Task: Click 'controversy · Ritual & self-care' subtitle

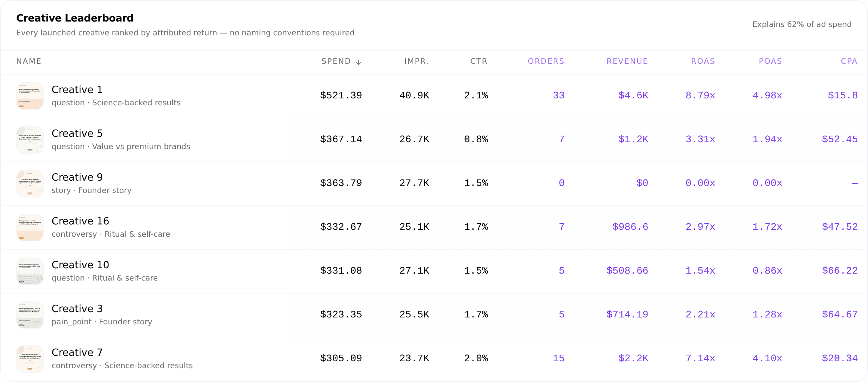Action: click(111, 234)
